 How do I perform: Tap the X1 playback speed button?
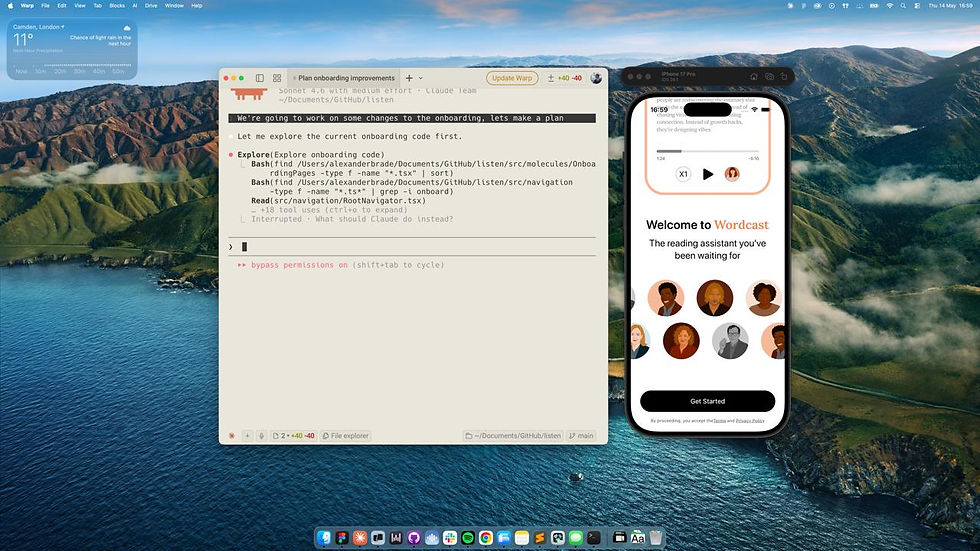coord(683,174)
